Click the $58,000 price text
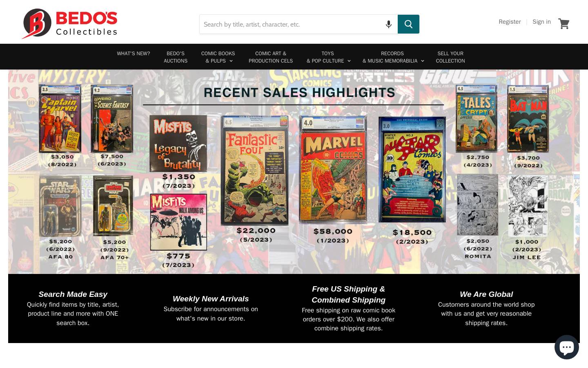Viewport: 588px width, 368px height. pyautogui.click(x=333, y=231)
